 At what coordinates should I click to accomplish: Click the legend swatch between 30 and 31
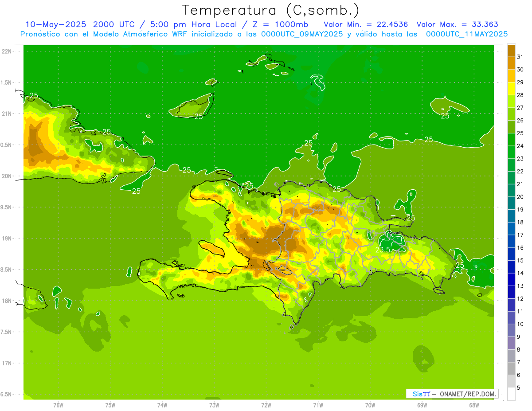(511, 63)
